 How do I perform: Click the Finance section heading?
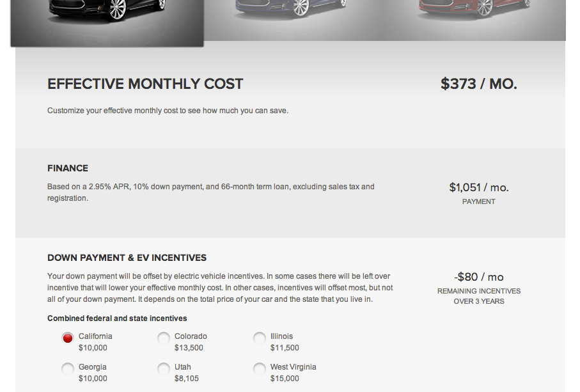[x=68, y=168]
